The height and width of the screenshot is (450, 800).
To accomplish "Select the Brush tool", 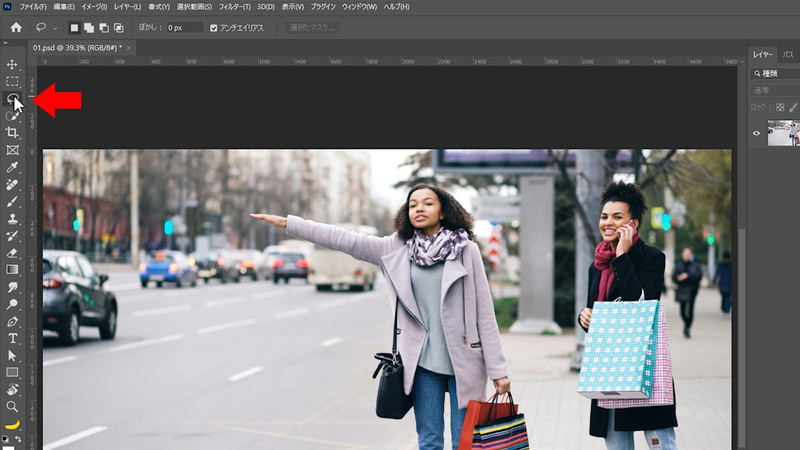I will tap(12, 202).
